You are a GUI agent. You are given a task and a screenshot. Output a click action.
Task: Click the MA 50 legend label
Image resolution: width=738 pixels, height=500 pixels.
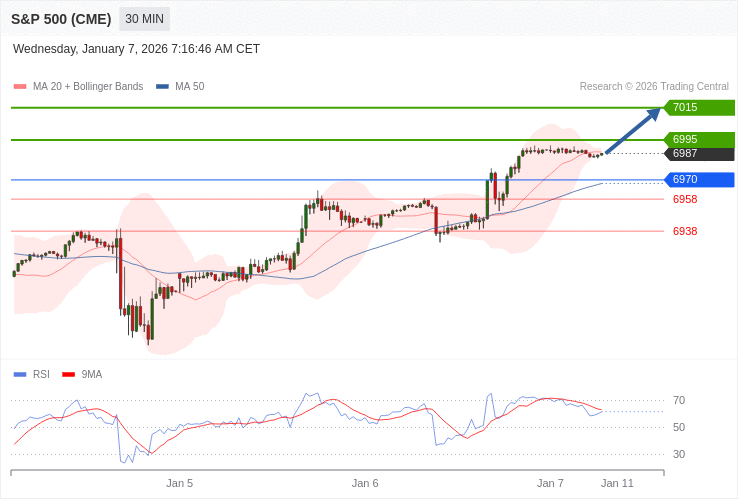(x=190, y=87)
